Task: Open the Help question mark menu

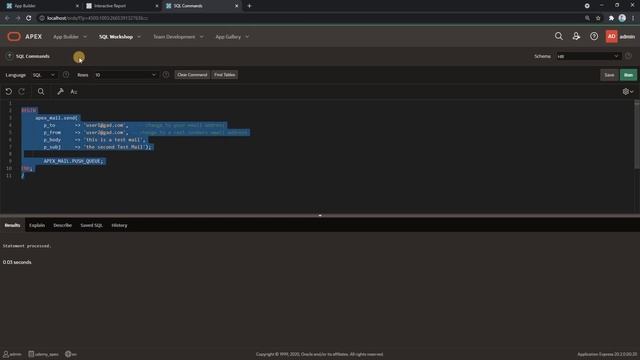Action: click(594, 37)
